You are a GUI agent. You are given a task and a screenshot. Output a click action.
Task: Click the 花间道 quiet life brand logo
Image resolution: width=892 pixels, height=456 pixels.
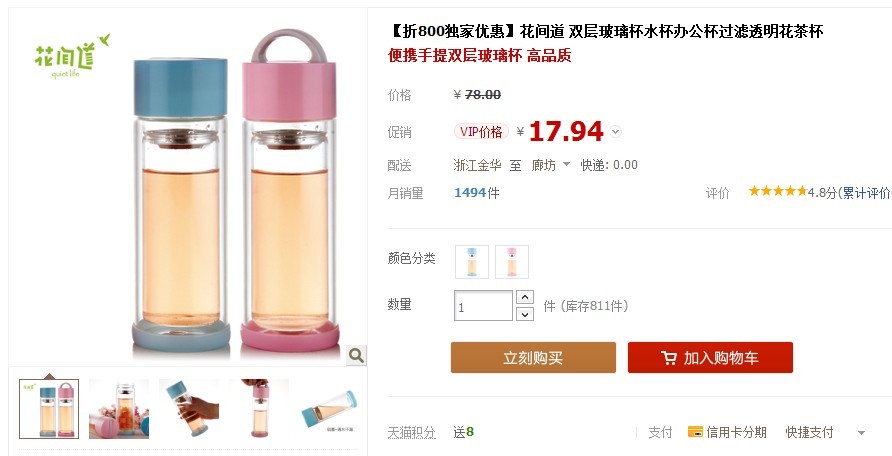click(x=72, y=56)
